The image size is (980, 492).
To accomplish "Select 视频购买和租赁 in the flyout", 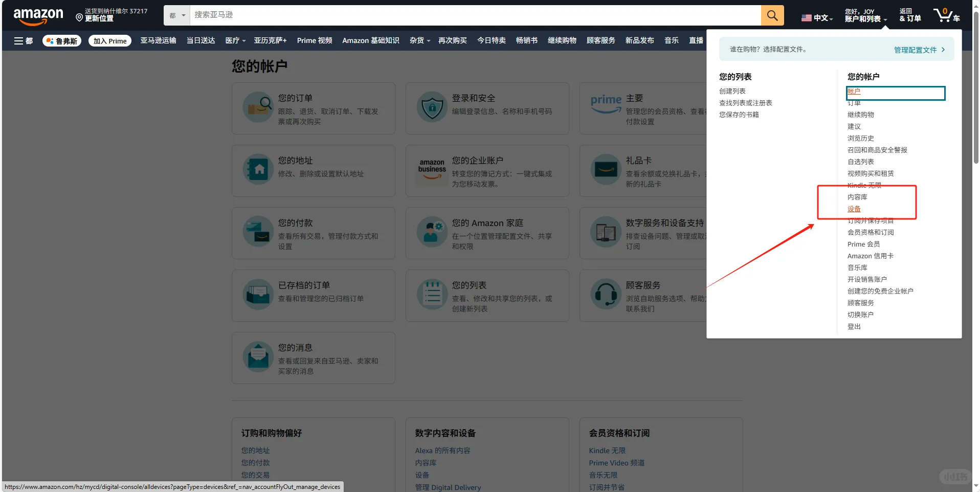I will click(871, 174).
